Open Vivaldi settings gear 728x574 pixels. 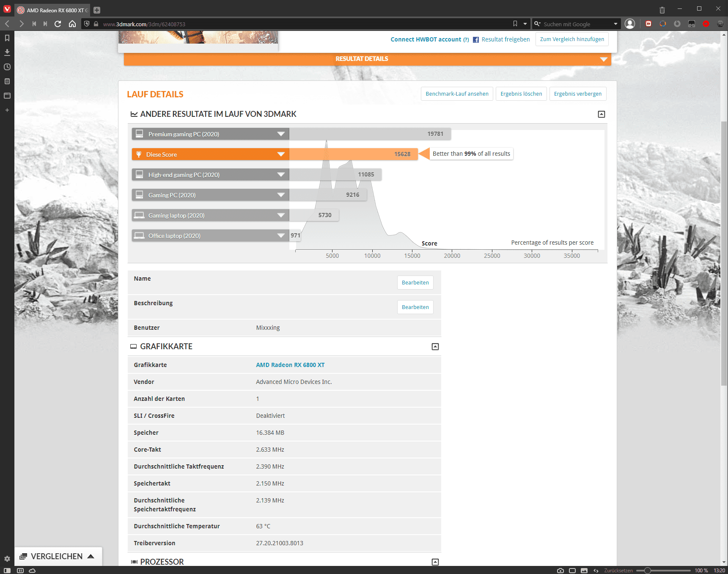(7, 559)
